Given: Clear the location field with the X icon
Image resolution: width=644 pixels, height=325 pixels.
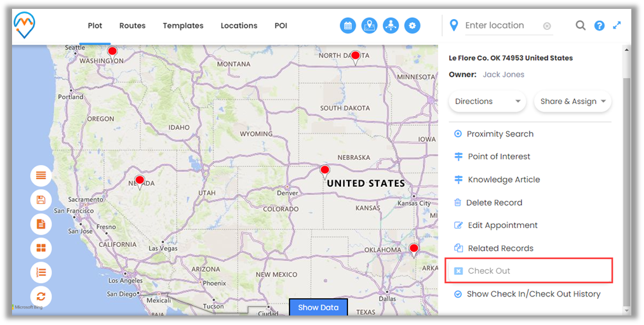Looking at the screenshot, I should pyautogui.click(x=547, y=26).
